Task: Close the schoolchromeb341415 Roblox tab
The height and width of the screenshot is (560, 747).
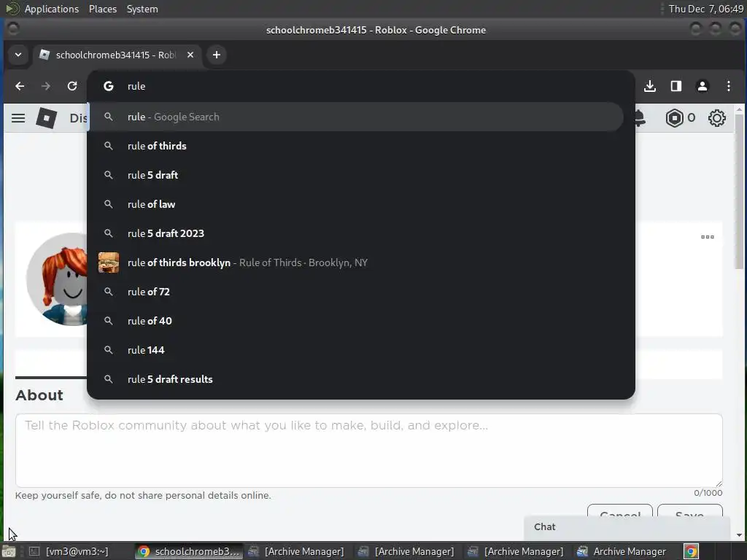Action: click(190, 55)
